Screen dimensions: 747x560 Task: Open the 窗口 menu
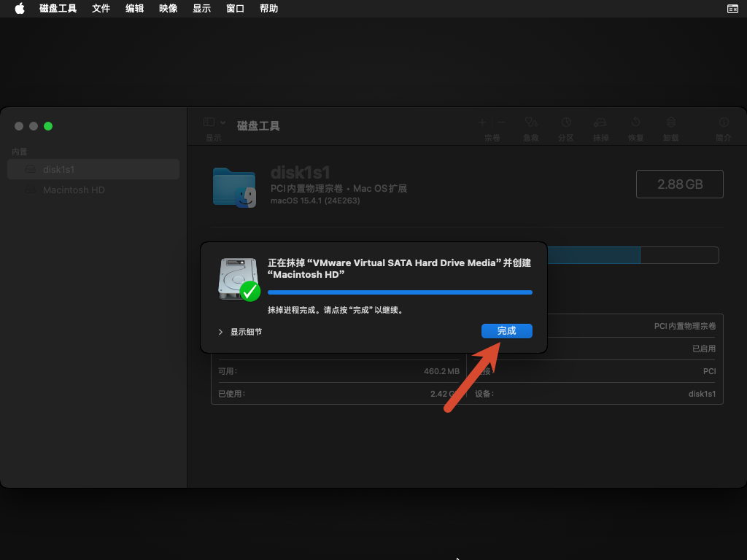(x=236, y=9)
